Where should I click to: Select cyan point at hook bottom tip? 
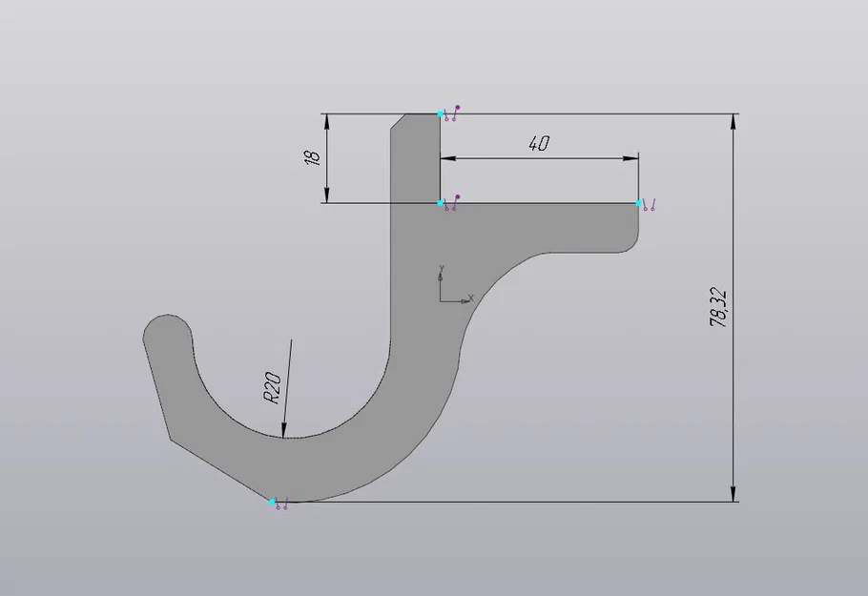click(x=272, y=502)
